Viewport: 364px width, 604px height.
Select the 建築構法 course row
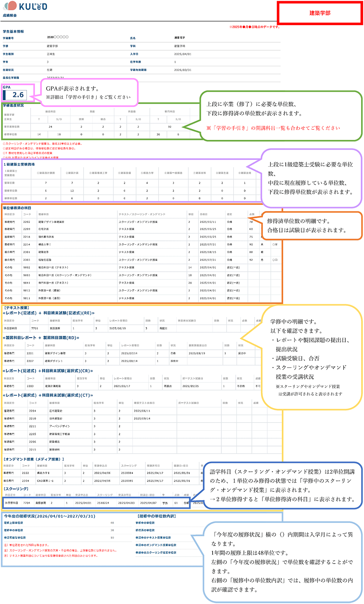[142, 442]
